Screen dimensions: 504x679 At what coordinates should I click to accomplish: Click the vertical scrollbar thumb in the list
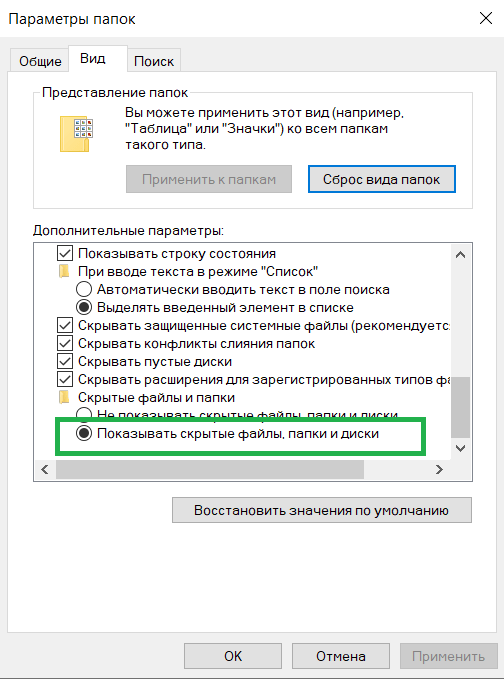point(461,407)
